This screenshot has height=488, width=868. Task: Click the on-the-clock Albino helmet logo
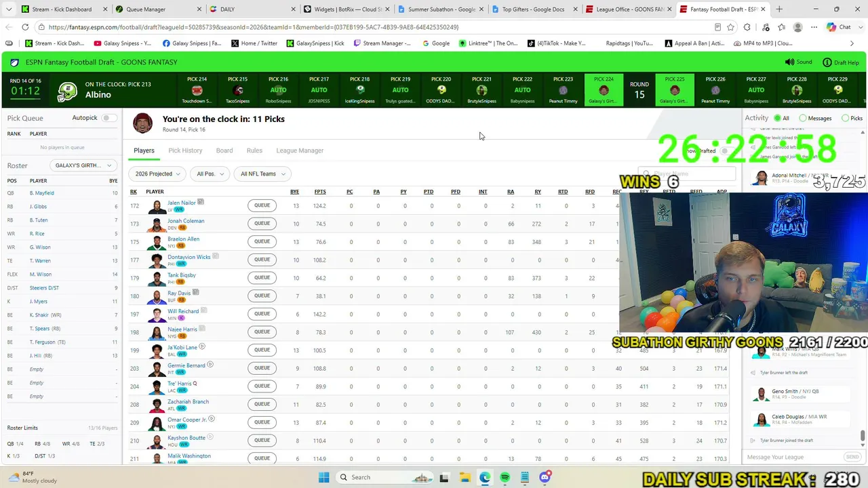[67, 91]
